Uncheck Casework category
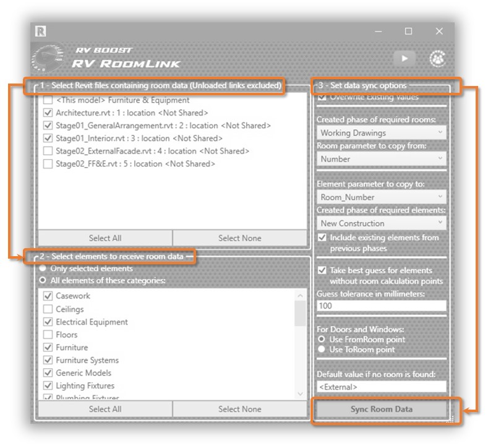The image size is (488, 448). [x=48, y=296]
